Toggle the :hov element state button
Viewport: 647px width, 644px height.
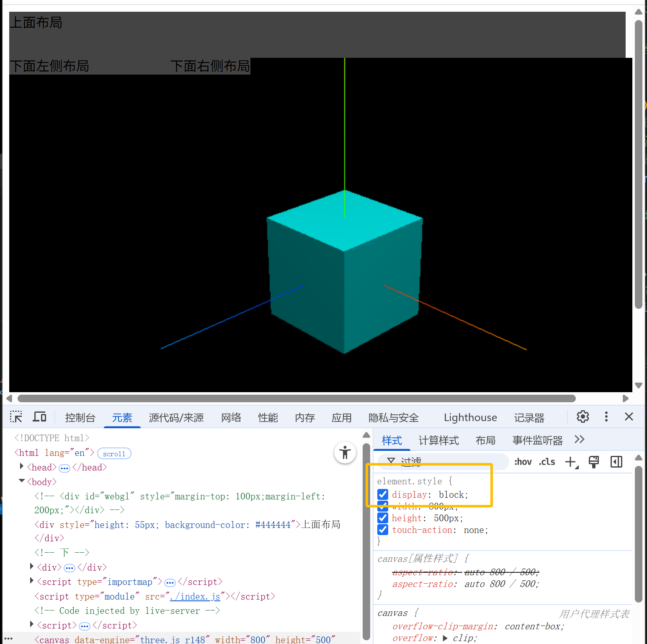(523, 462)
